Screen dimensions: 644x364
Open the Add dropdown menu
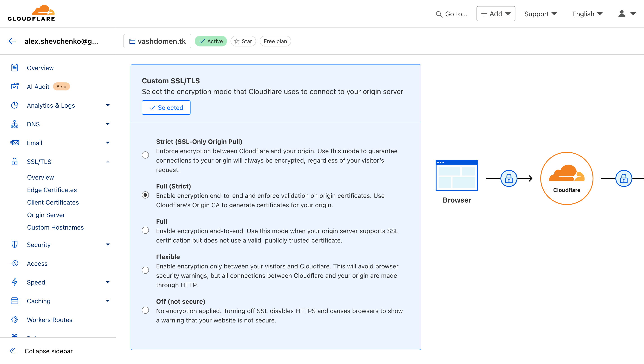click(x=496, y=13)
